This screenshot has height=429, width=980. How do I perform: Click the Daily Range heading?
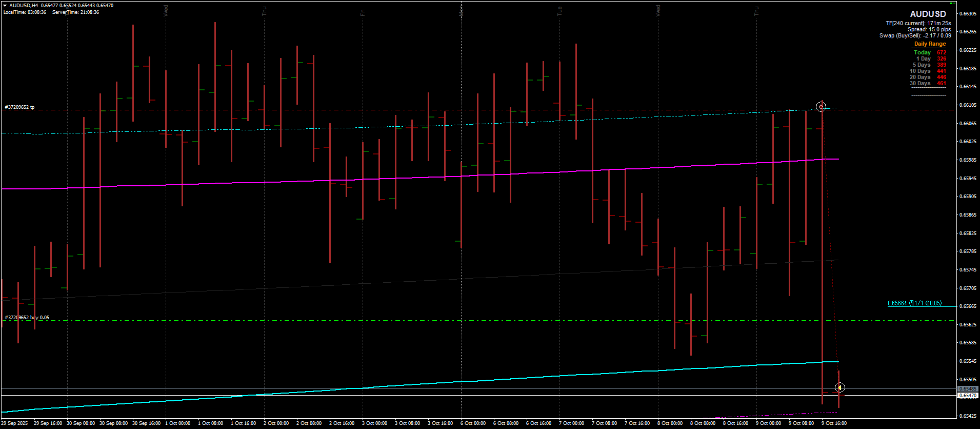[x=930, y=44]
